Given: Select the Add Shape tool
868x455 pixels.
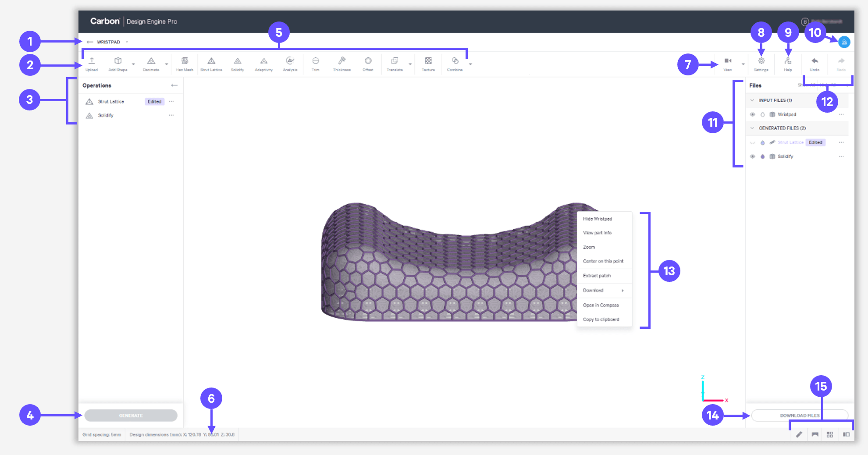Looking at the screenshot, I should (118, 64).
